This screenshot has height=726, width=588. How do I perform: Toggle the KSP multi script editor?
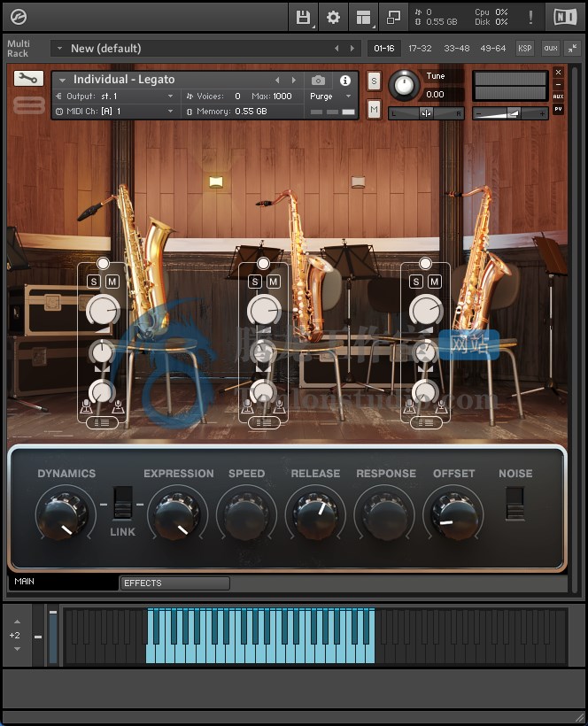click(524, 48)
